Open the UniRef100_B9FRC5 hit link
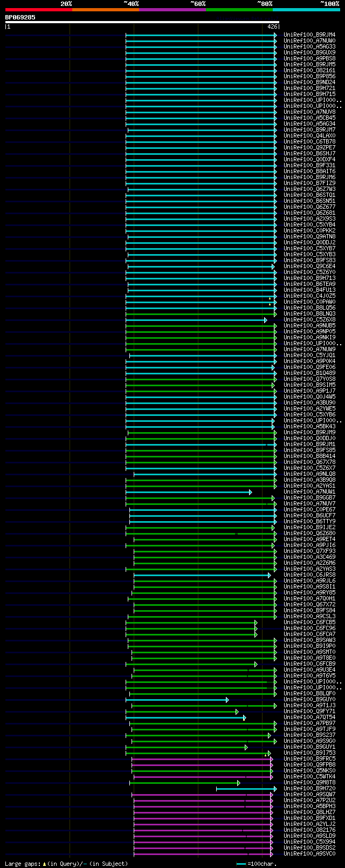This screenshot has width=345, height=868. coord(309,758)
